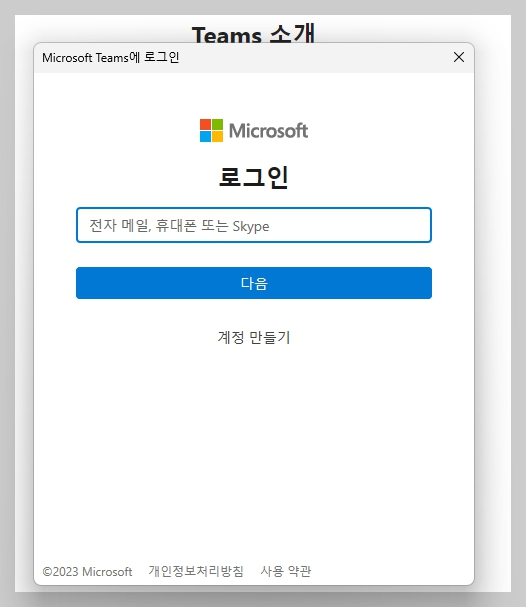Click the 로그인 heading
Image resolution: width=526 pixels, height=607 pixels.
[254, 177]
